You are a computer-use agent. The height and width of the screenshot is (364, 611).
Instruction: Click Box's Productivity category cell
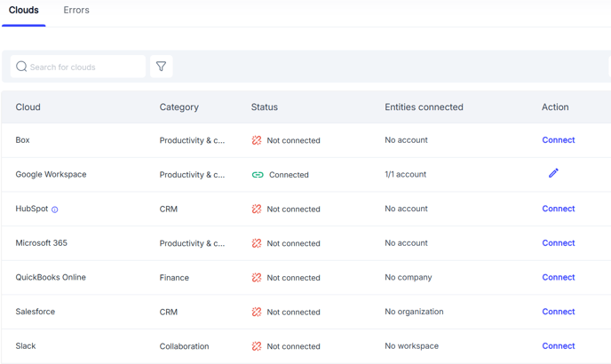point(192,140)
